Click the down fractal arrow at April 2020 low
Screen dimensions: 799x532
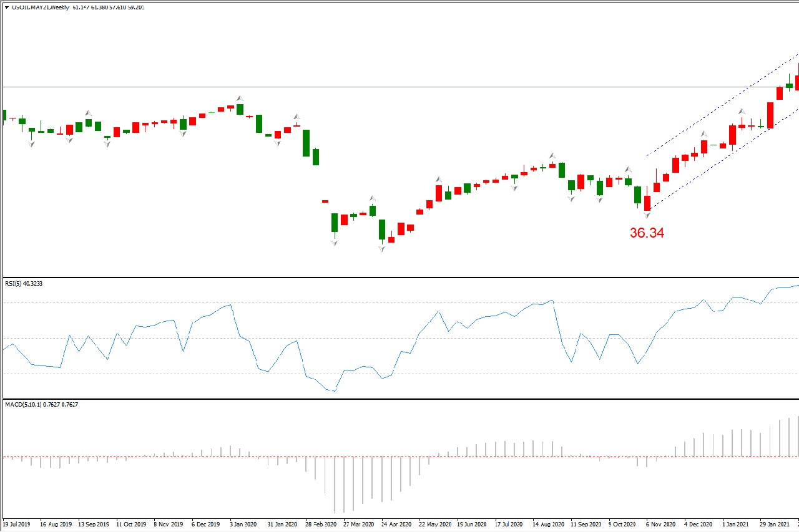click(x=381, y=248)
